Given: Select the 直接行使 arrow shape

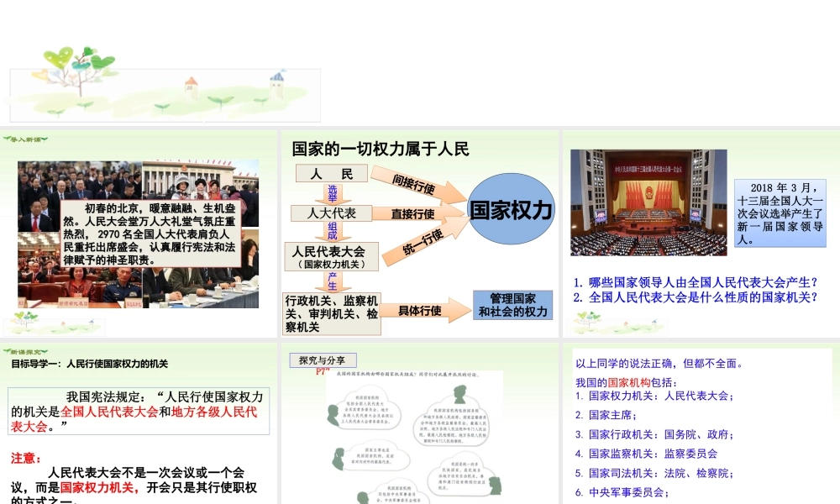Looking at the screenshot, I should (x=417, y=213).
